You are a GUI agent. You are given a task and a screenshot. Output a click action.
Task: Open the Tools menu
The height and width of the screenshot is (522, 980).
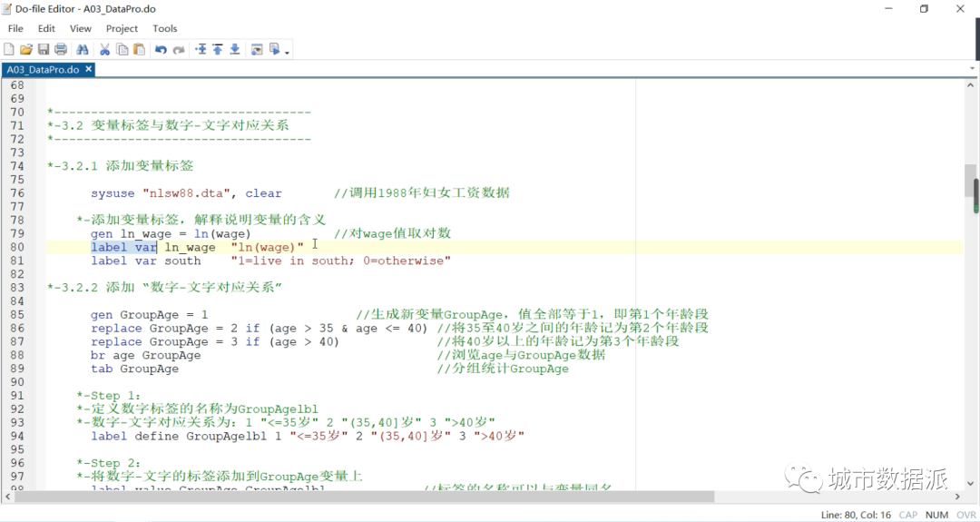coord(165,28)
